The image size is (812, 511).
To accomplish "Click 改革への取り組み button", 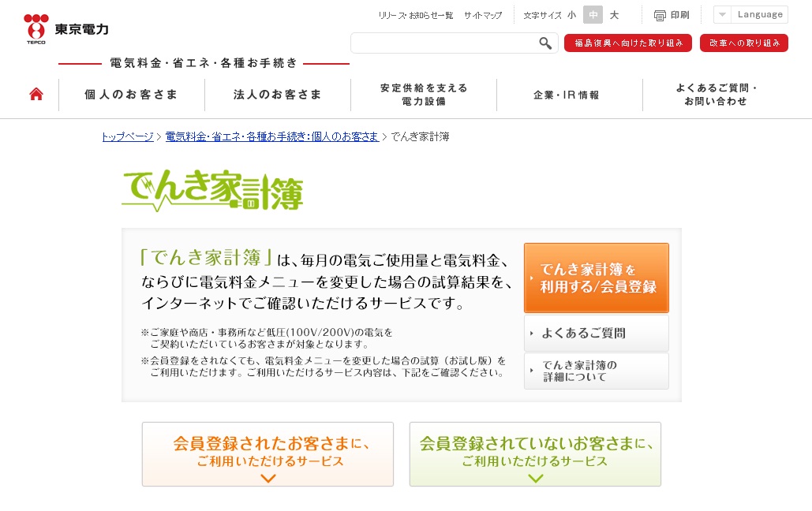I will [x=744, y=43].
